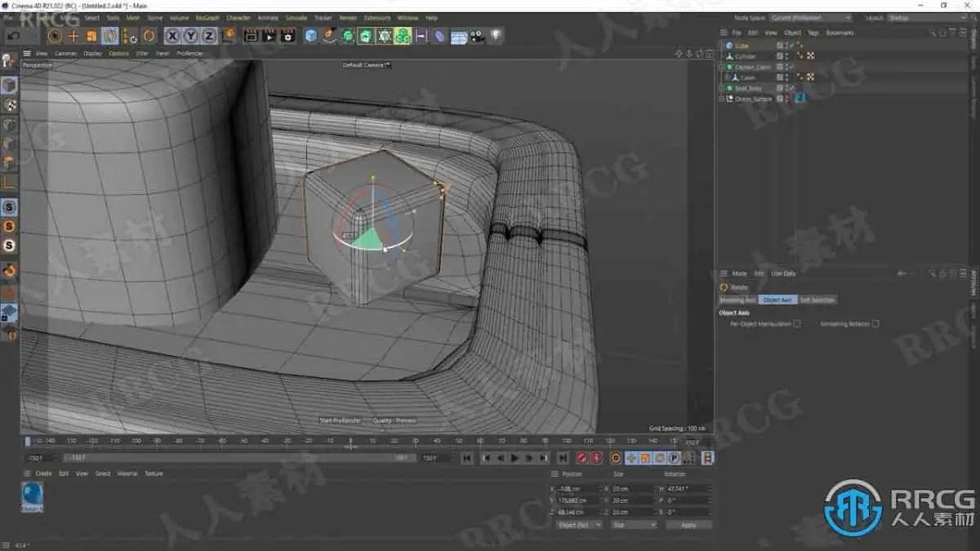Select the Scale tool in top toolbar
This screenshot has width=980, height=551.
pyautogui.click(x=91, y=36)
